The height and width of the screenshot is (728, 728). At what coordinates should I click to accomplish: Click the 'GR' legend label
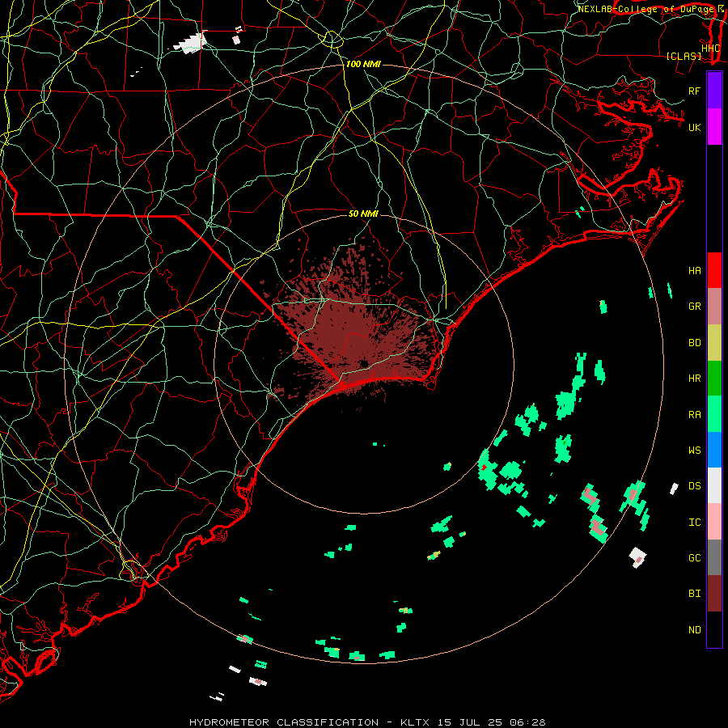tap(694, 307)
